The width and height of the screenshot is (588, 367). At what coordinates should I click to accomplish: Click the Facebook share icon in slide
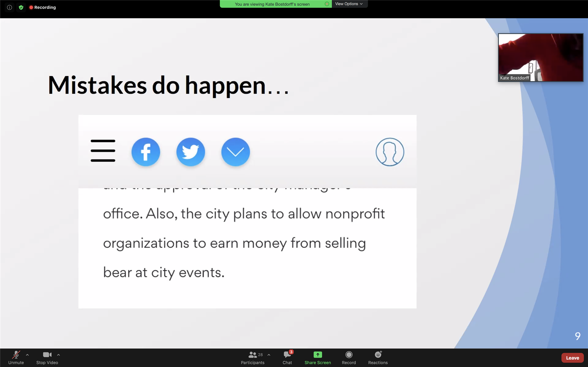pyautogui.click(x=146, y=152)
